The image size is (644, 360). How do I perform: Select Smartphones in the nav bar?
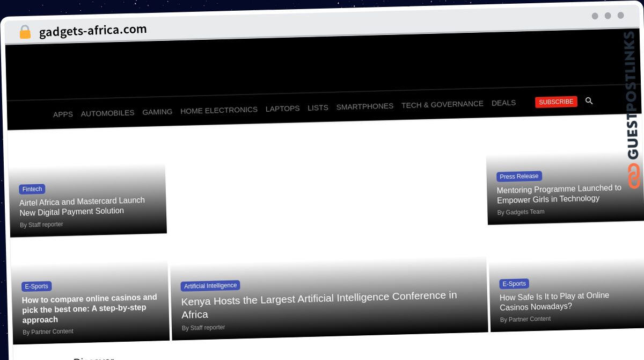point(364,106)
